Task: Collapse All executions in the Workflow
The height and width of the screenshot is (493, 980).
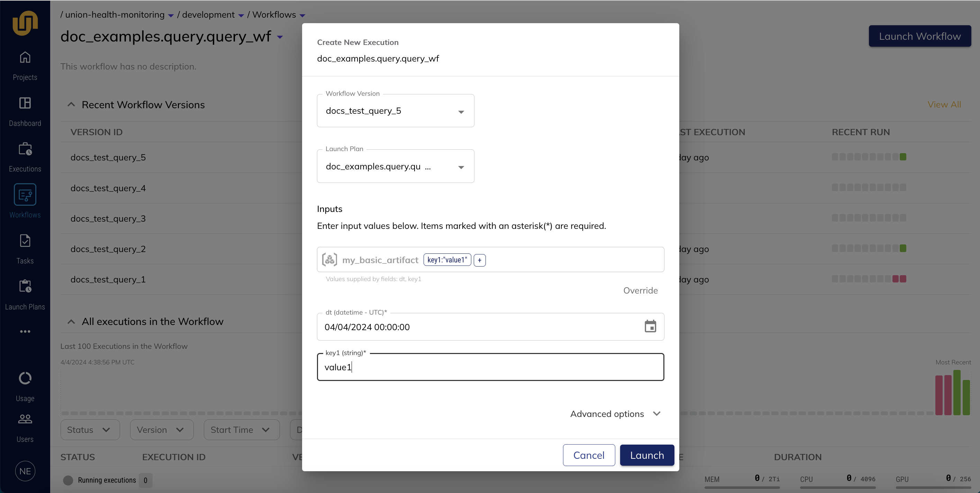Action: point(71,321)
